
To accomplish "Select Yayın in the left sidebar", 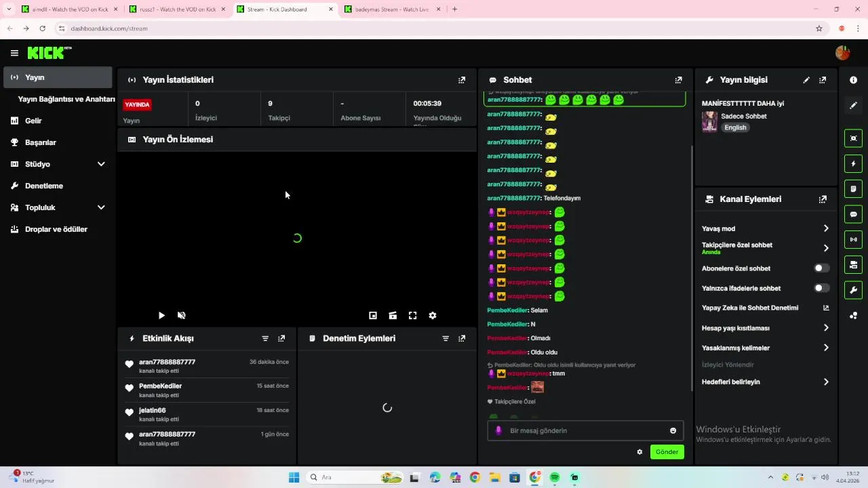I will (x=58, y=77).
